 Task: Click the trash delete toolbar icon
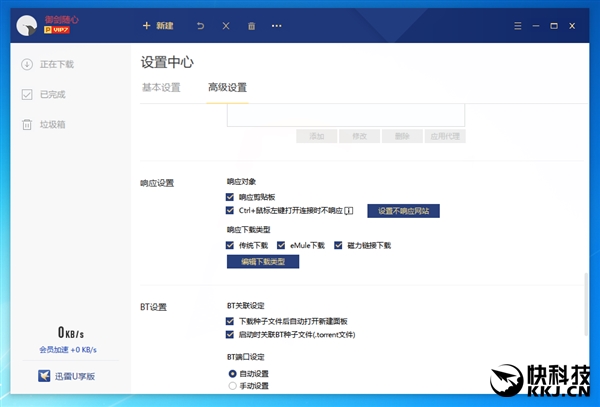251,26
